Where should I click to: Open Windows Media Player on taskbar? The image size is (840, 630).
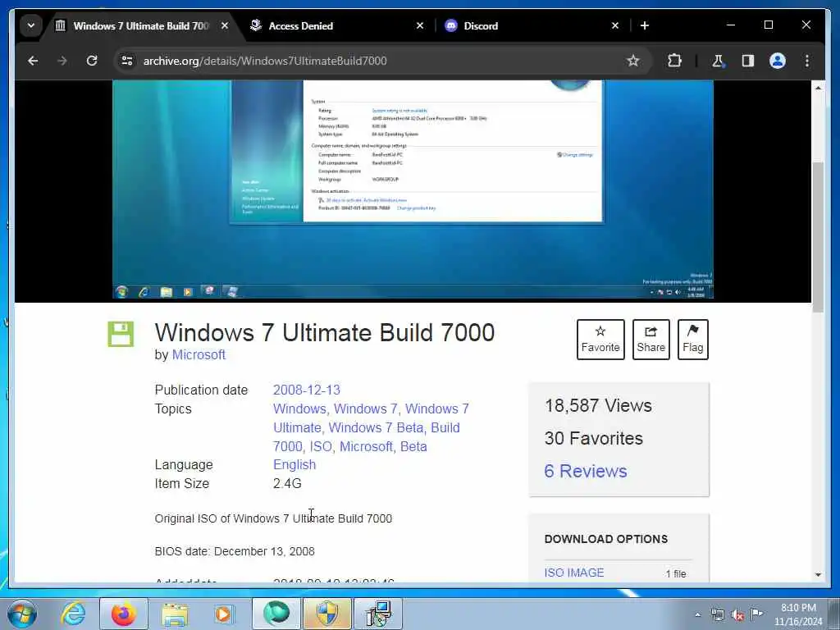223,614
